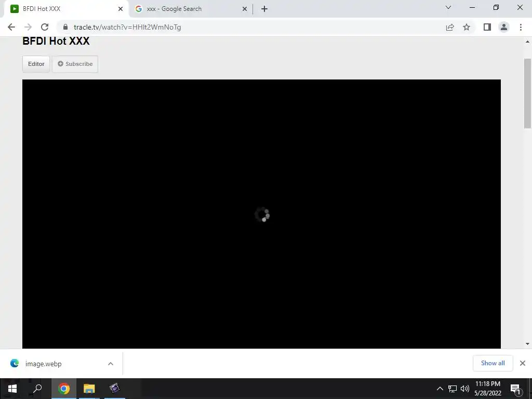Click the Subscribe button
This screenshot has height=399, width=532.
click(x=75, y=64)
